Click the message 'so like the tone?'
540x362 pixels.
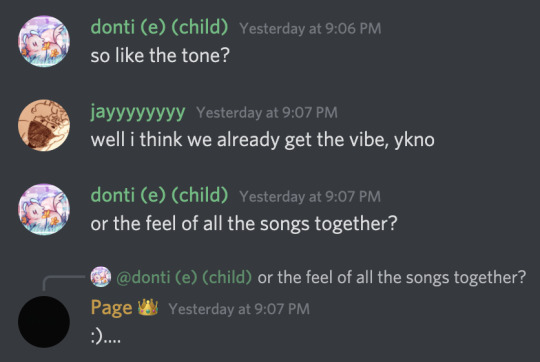(x=160, y=55)
